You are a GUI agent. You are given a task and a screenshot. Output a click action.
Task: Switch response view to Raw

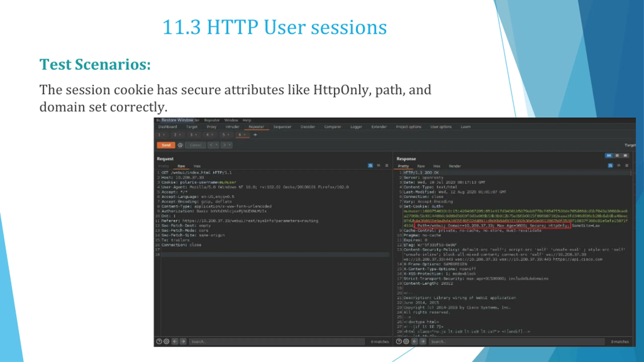pos(421,166)
